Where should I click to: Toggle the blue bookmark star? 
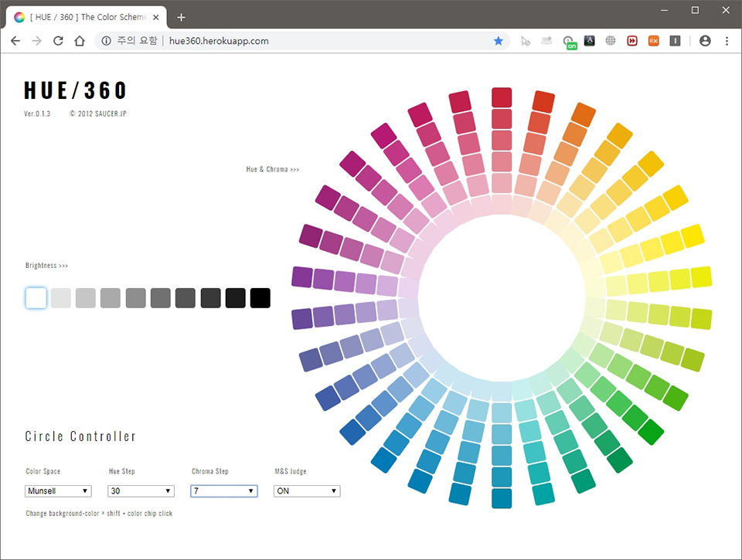pyautogui.click(x=499, y=41)
